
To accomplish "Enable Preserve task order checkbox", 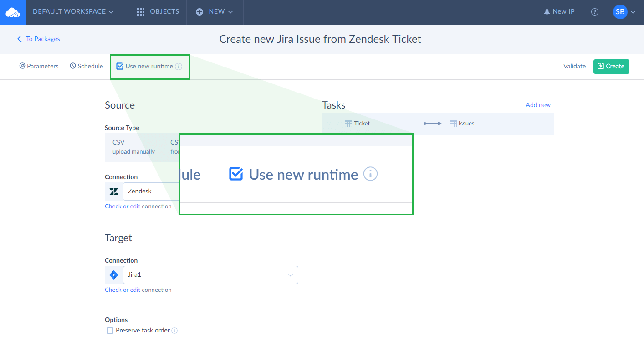I will 110,331.
